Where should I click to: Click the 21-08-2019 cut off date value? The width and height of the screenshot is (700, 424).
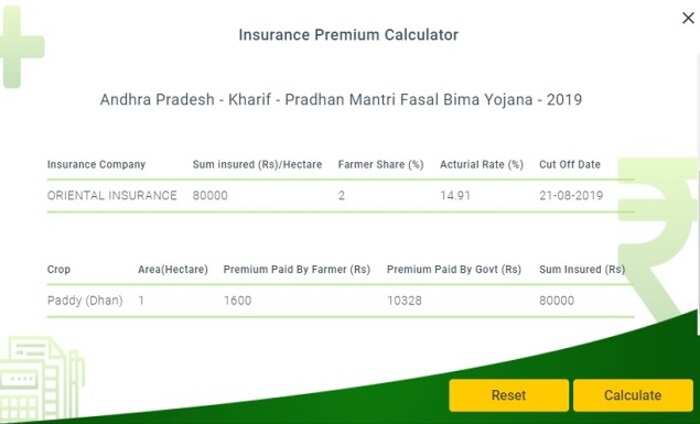(571, 195)
